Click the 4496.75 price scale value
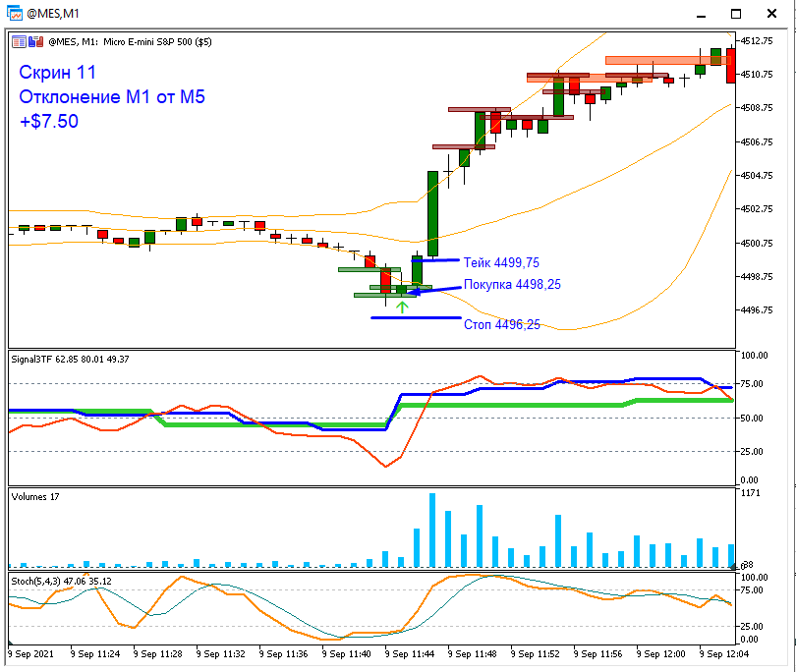 [757, 310]
